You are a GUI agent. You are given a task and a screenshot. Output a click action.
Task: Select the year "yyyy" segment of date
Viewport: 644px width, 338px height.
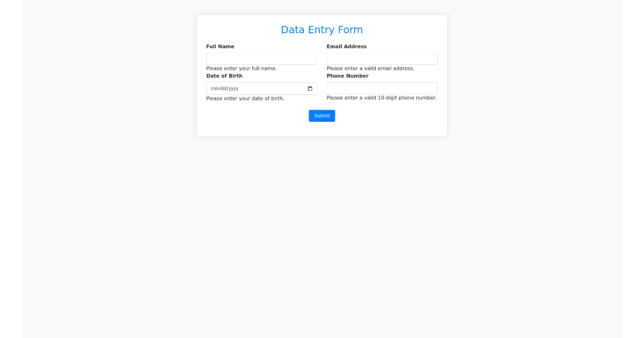click(x=233, y=89)
